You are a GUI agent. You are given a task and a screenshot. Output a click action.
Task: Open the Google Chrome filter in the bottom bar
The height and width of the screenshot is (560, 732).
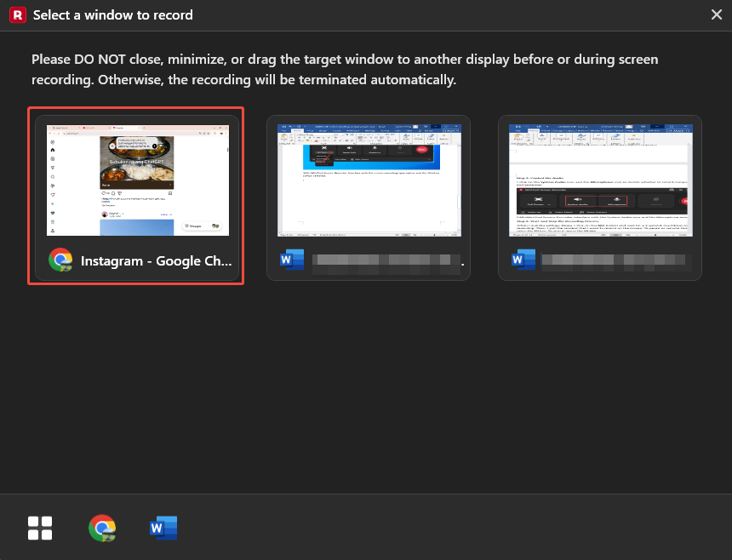(x=102, y=528)
